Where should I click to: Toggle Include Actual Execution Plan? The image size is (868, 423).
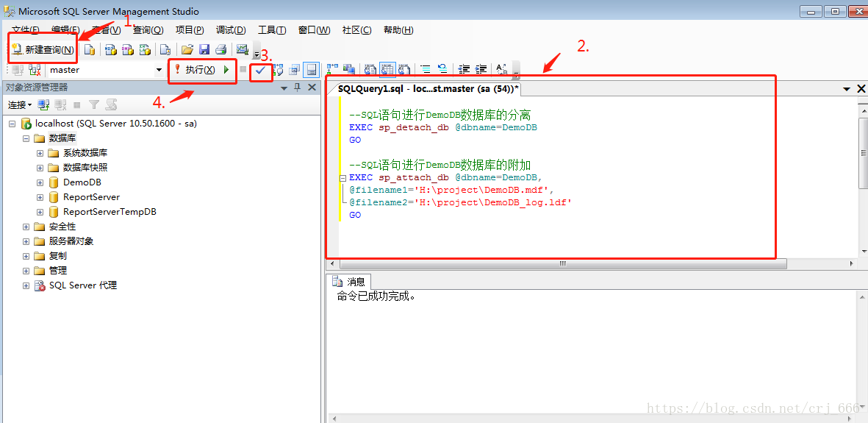coord(332,70)
